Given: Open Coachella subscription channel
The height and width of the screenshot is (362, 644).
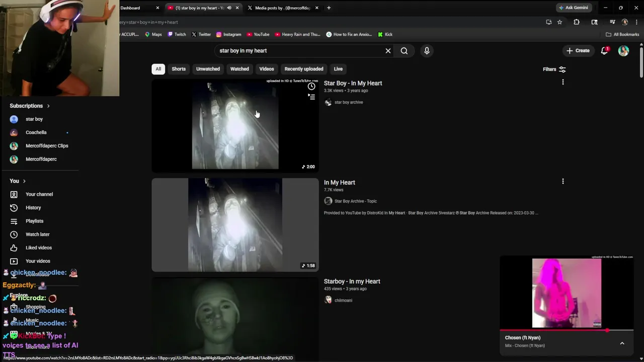Looking at the screenshot, I should [36, 133].
